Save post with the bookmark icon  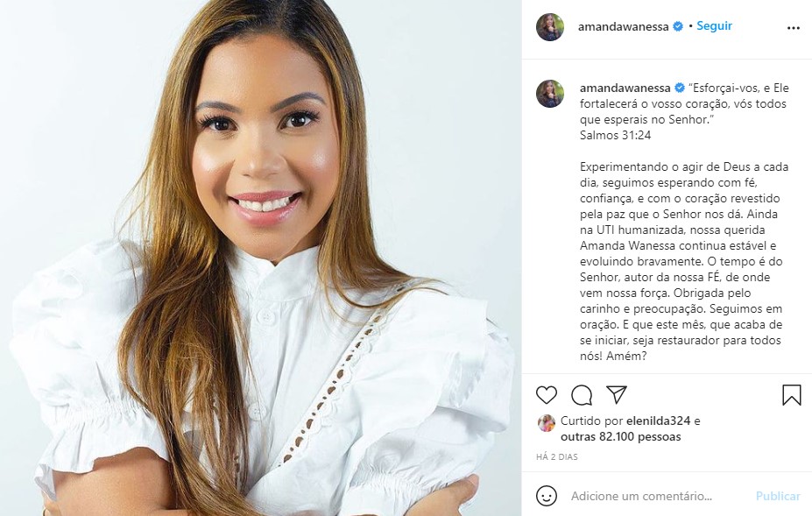coord(791,395)
